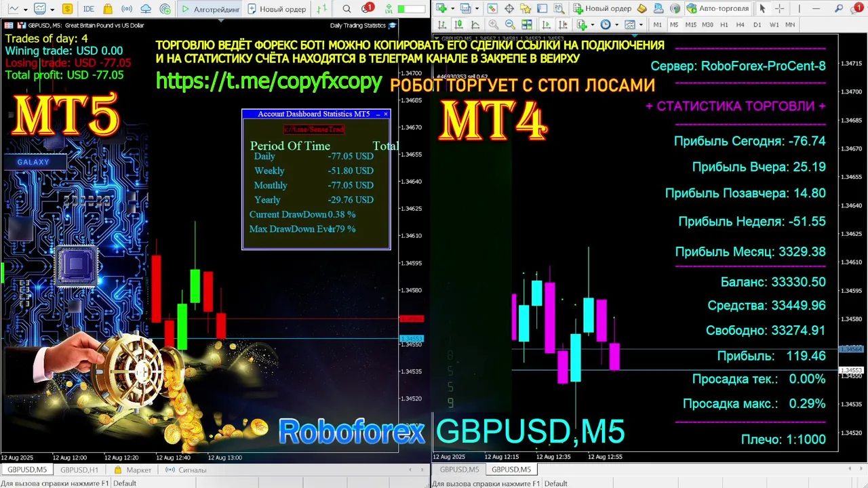Expand MT4 indicators list dropdown arrow
The height and width of the screenshot is (488, 868).
(x=593, y=24)
